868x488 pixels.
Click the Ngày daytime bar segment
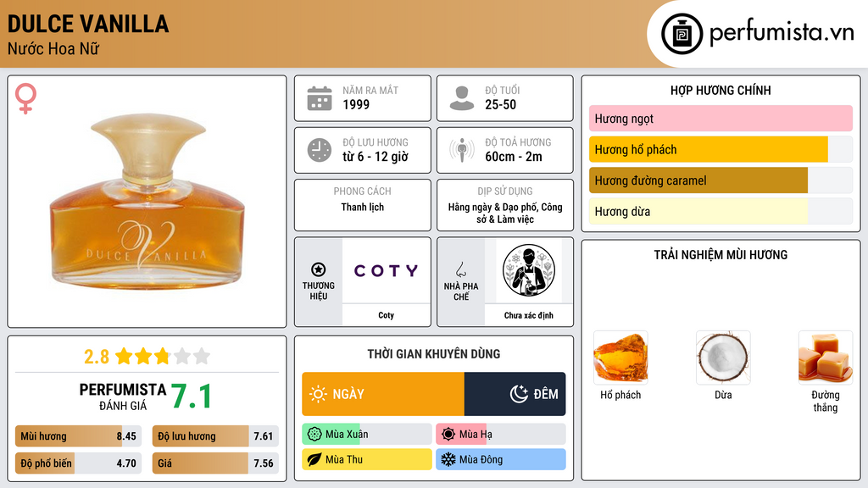[x=383, y=394]
